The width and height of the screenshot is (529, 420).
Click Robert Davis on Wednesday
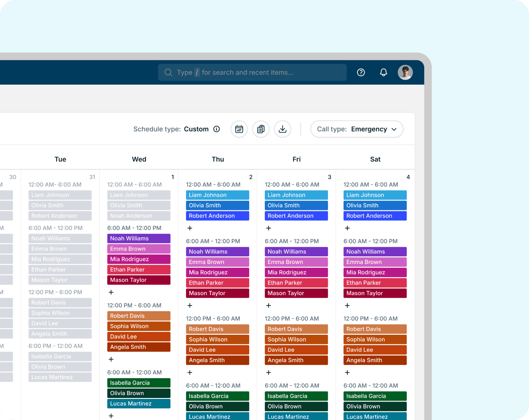[139, 316]
